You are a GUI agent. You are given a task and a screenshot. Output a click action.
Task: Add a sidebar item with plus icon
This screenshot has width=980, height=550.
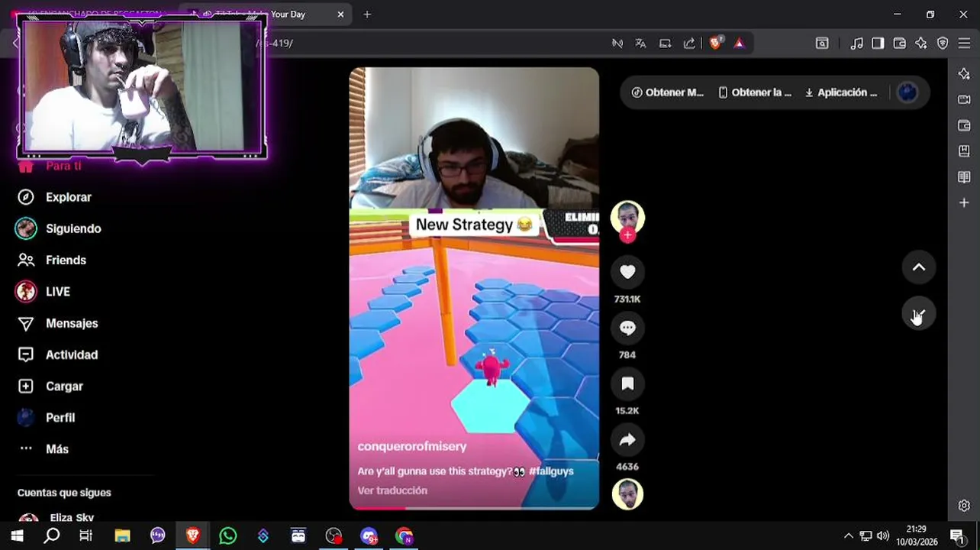coord(964,202)
